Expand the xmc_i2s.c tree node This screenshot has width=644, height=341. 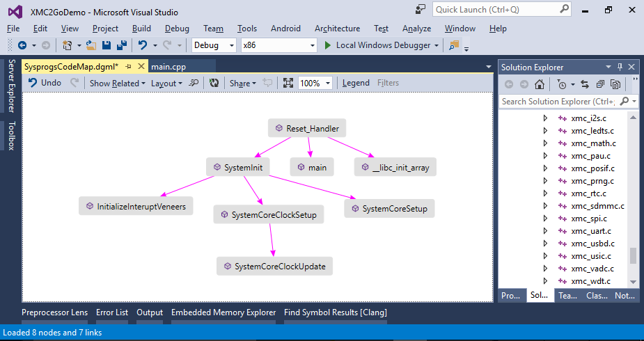(x=545, y=118)
